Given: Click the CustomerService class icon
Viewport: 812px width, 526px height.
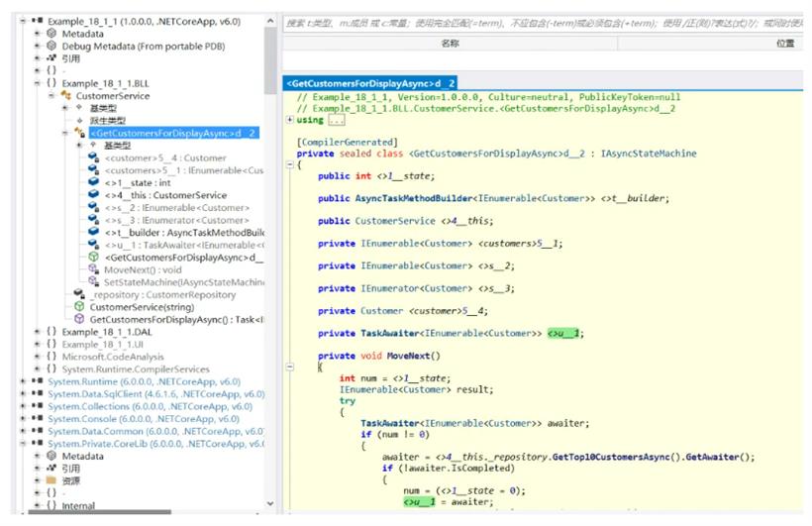Looking at the screenshot, I should (65, 96).
